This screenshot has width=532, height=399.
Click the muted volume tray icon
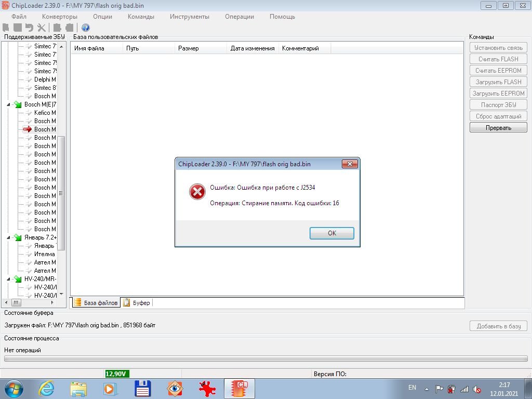click(x=477, y=389)
